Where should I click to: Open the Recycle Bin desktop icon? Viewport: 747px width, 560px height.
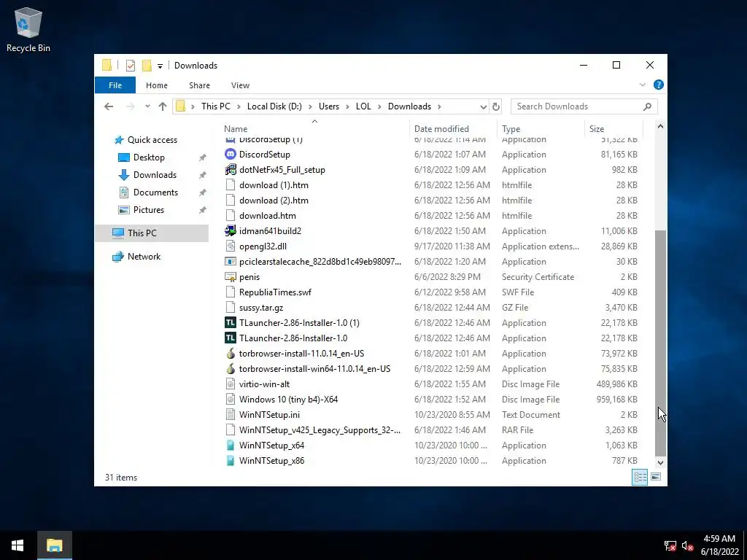pos(28,29)
